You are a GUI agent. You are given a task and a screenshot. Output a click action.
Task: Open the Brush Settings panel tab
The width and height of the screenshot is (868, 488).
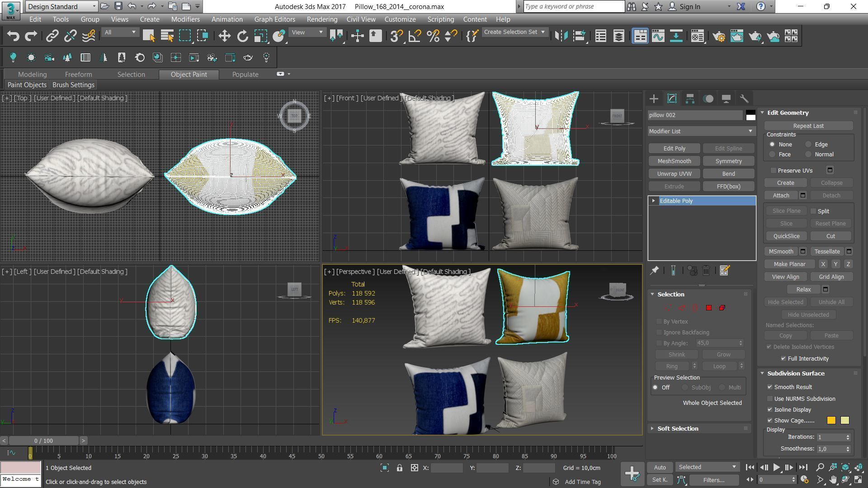point(73,85)
